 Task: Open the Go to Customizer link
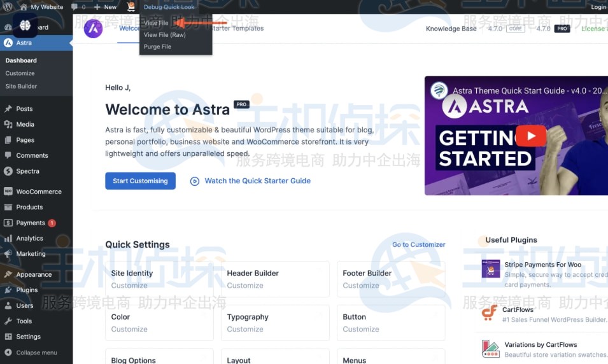419,244
